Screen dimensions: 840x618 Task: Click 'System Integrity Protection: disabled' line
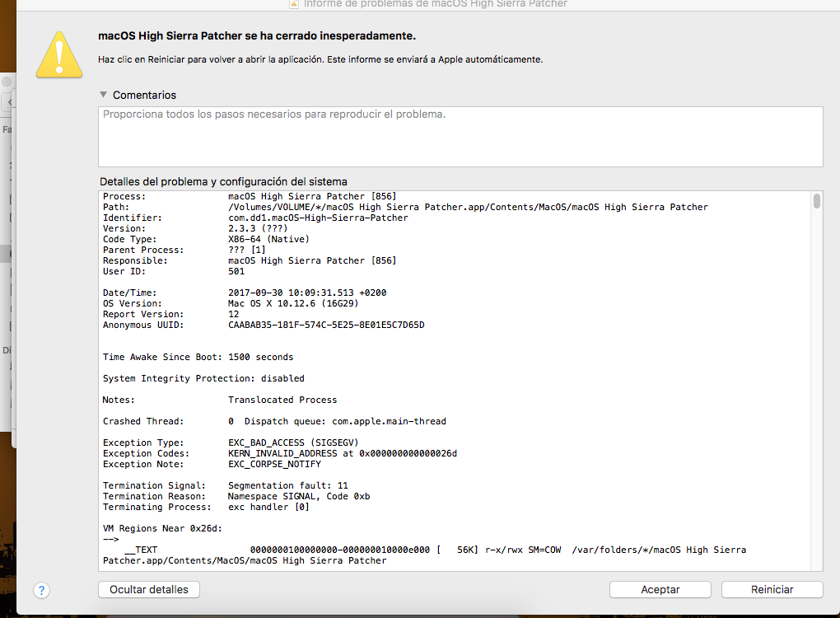[203, 378]
